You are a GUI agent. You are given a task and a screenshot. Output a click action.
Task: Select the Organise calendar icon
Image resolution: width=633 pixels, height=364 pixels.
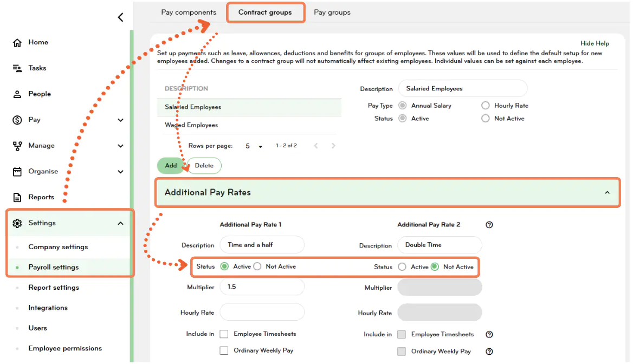[16, 171]
